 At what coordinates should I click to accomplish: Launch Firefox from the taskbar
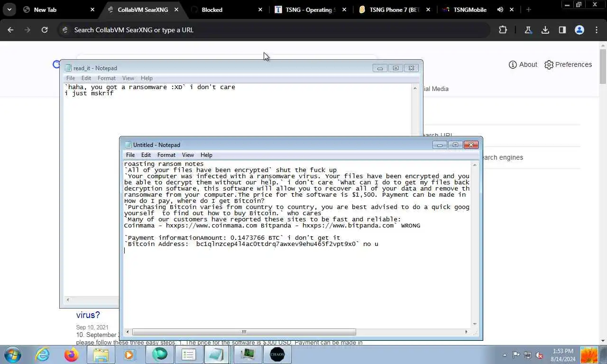point(72,355)
